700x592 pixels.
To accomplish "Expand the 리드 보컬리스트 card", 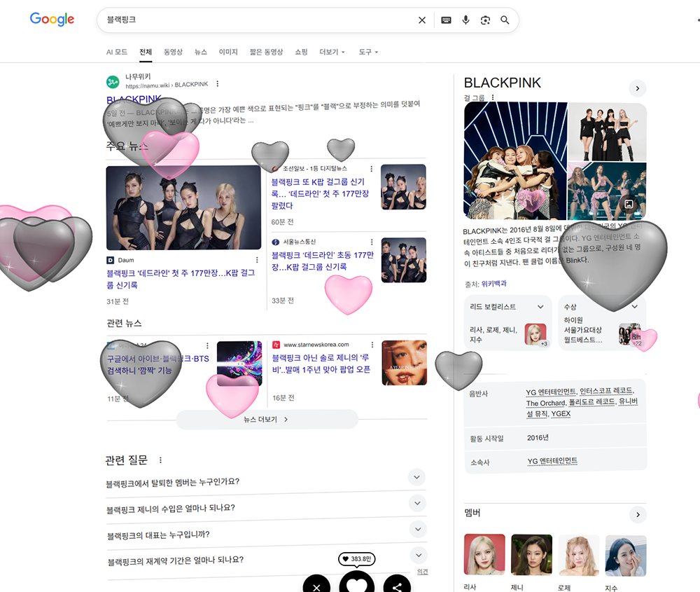I will [540, 307].
